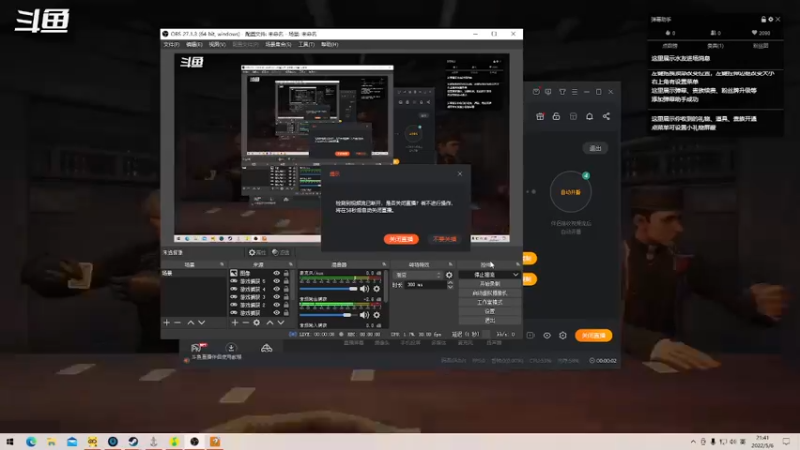Hide the 游戏捕获 5 source
Viewport: 800px width, 450px height.
277,281
